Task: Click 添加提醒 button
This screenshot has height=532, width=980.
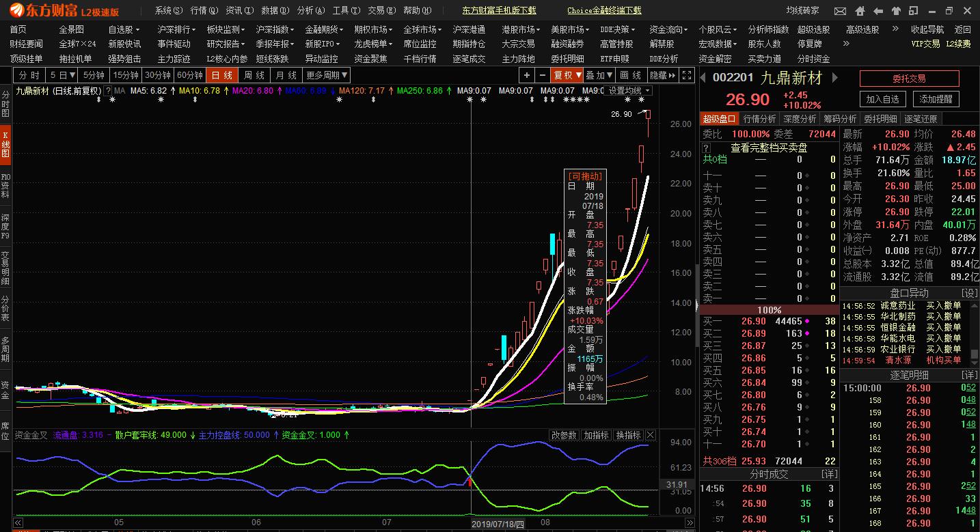Action: pyautogui.click(x=936, y=99)
